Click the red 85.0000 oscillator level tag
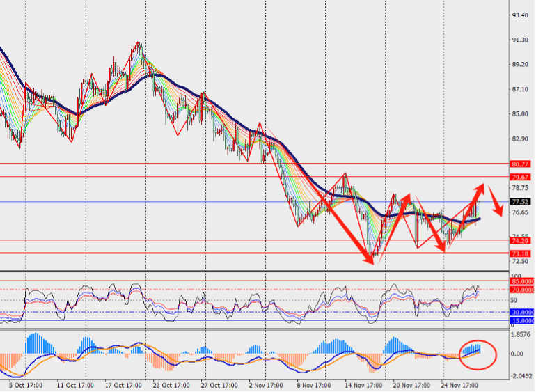 coord(522,281)
